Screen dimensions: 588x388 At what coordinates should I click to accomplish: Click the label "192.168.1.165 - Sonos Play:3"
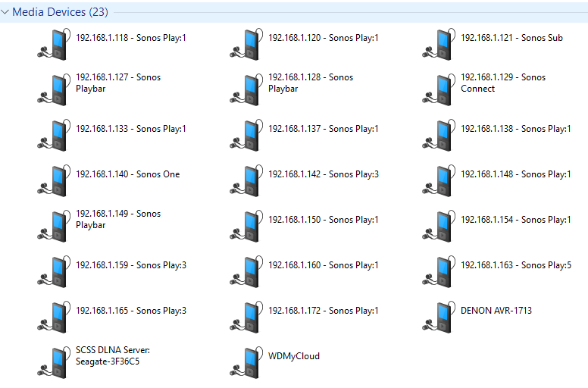(131, 311)
